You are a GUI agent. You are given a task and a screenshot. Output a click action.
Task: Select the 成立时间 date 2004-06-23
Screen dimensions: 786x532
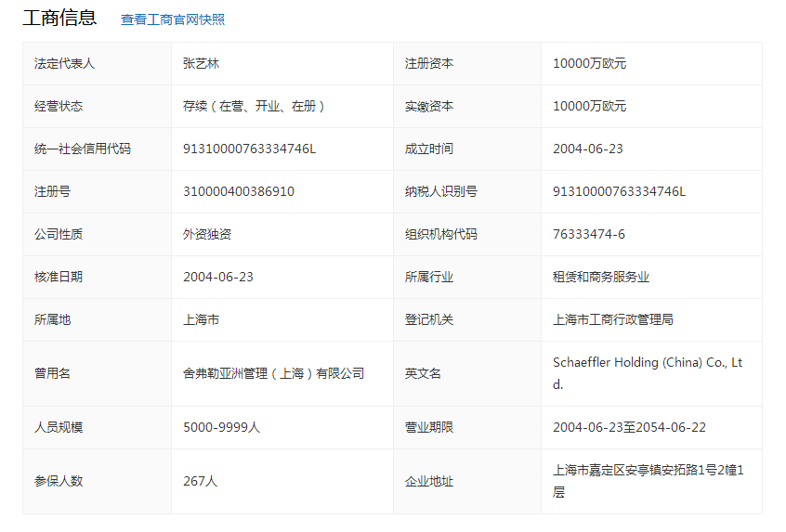pyautogui.click(x=588, y=149)
